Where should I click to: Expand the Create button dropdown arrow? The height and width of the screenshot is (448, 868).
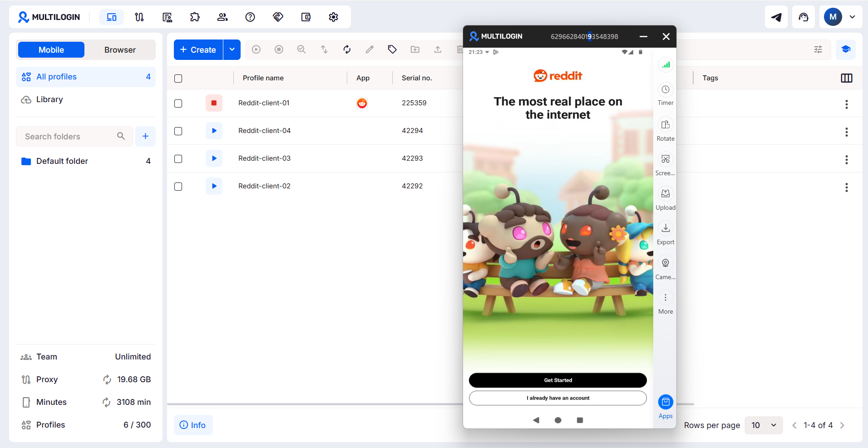tap(232, 49)
